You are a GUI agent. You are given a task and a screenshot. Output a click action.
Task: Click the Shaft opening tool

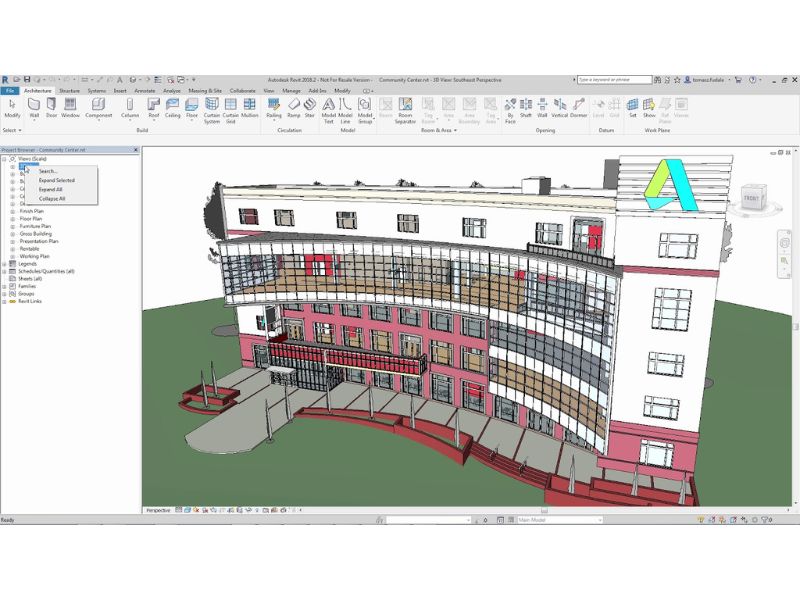(x=525, y=106)
